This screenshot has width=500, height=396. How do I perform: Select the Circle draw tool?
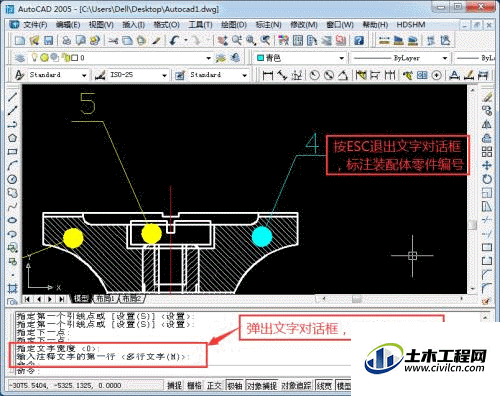[x=12, y=179]
